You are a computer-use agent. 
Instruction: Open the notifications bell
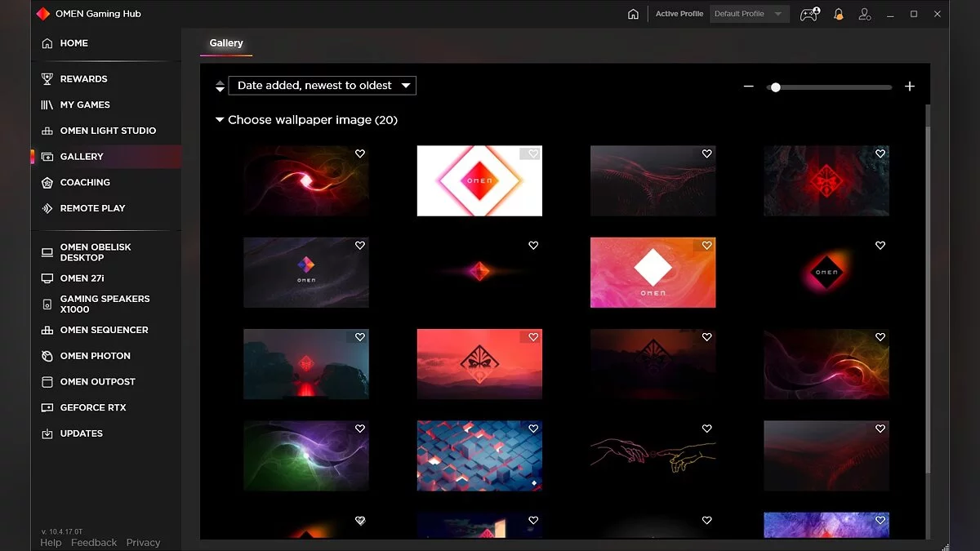coord(838,14)
